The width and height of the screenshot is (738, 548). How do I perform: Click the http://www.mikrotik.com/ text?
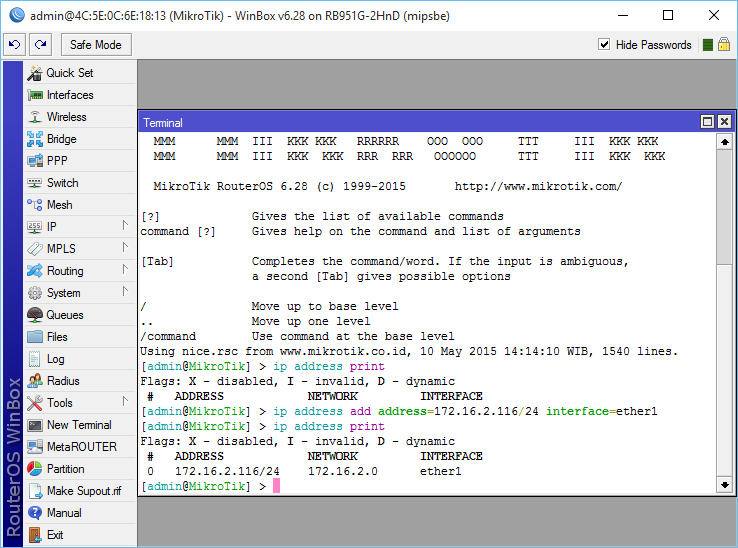tap(538, 186)
